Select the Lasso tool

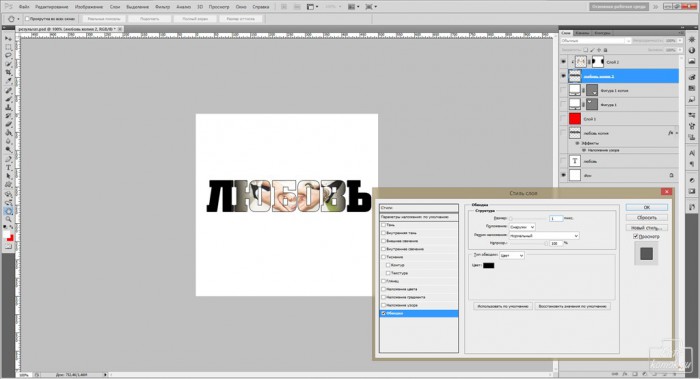(x=8, y=55)
